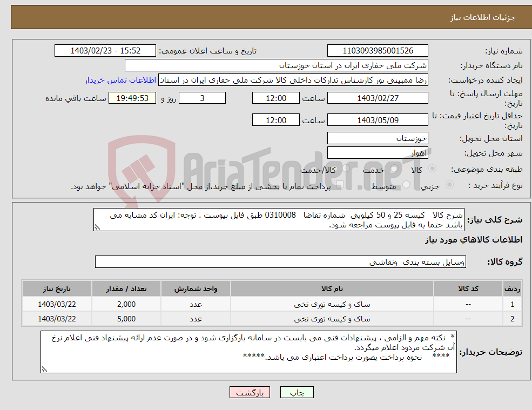Click row 1 need date 1403/03/22

pos(57,305)
